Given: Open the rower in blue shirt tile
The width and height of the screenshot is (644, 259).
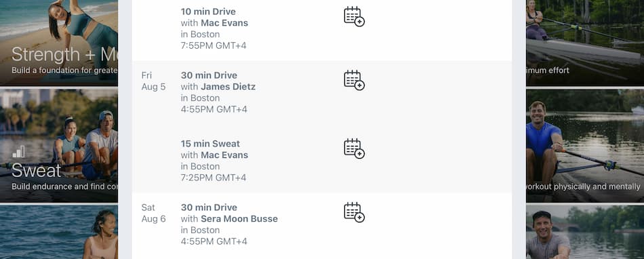Looking at the screenshot, I should coord(585,146).
